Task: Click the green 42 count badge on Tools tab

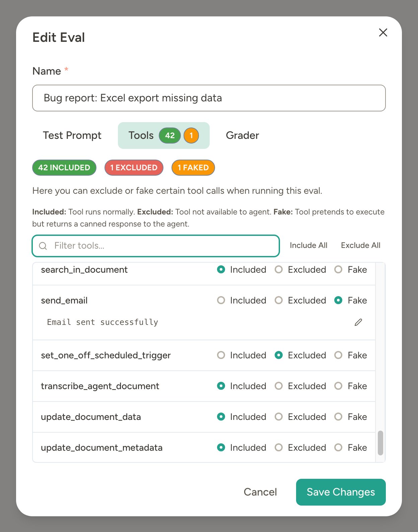Action: (x=170, y=136)
